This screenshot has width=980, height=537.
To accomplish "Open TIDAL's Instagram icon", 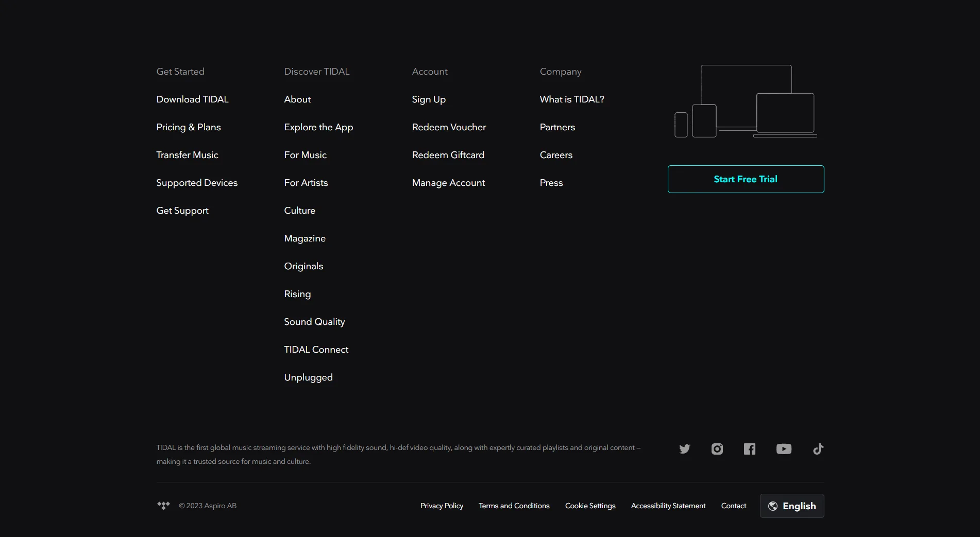I will [x=717, y=449].
